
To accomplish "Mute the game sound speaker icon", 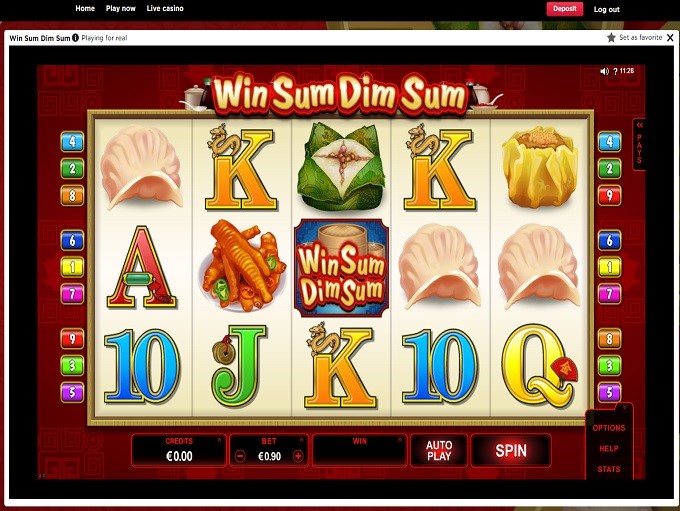I will coord(605,71).
